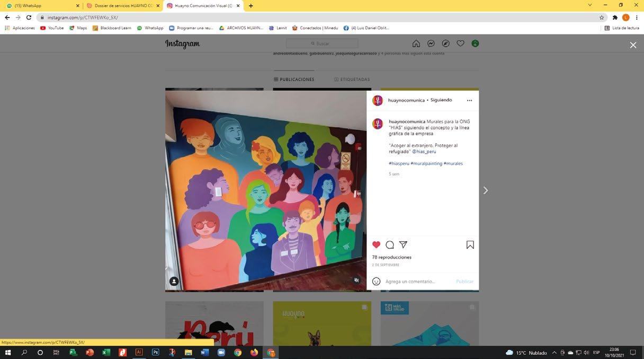Open the Explore compass icon
The image size is (644, 359).
pyautogui.click(x=446, y=43)
